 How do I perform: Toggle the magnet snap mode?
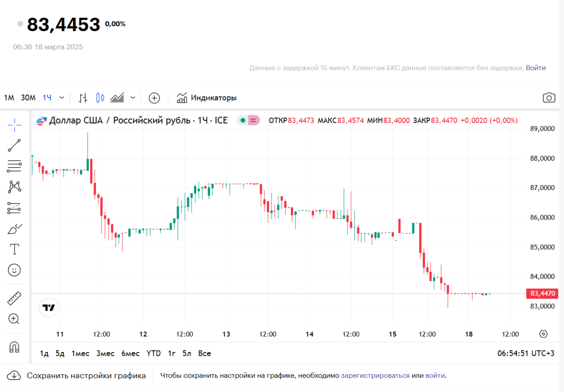tap(15, 347)
